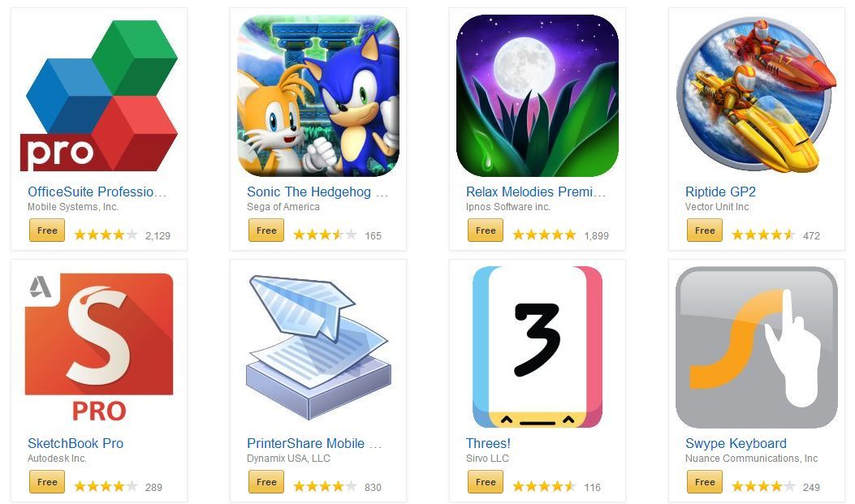Open the Threes! number three icon
Image resolution: width=855 pixels, height=504 pixels.
coord(537,347)
